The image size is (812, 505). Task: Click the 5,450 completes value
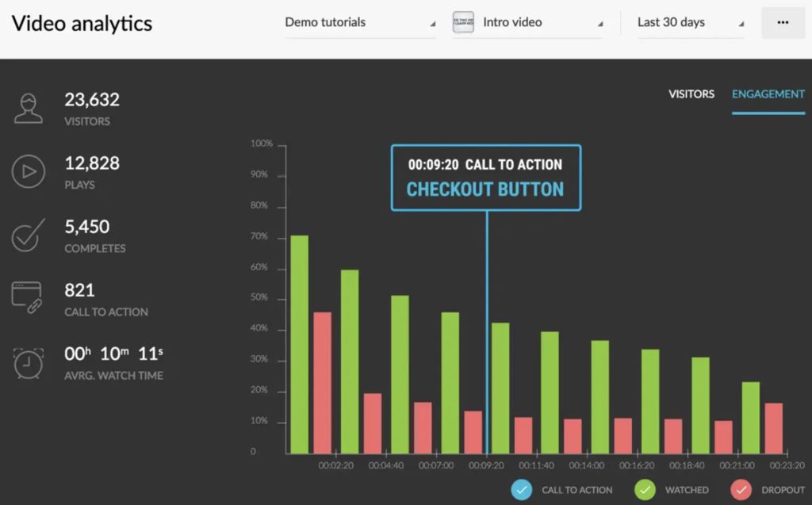pyautogui.click(x=87, y=227)
